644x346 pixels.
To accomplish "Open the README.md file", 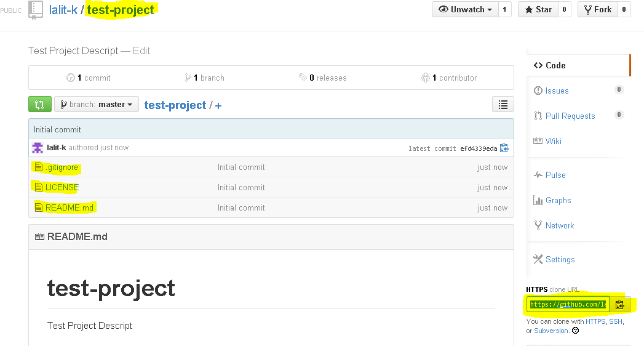I will [x=69, y=207].
